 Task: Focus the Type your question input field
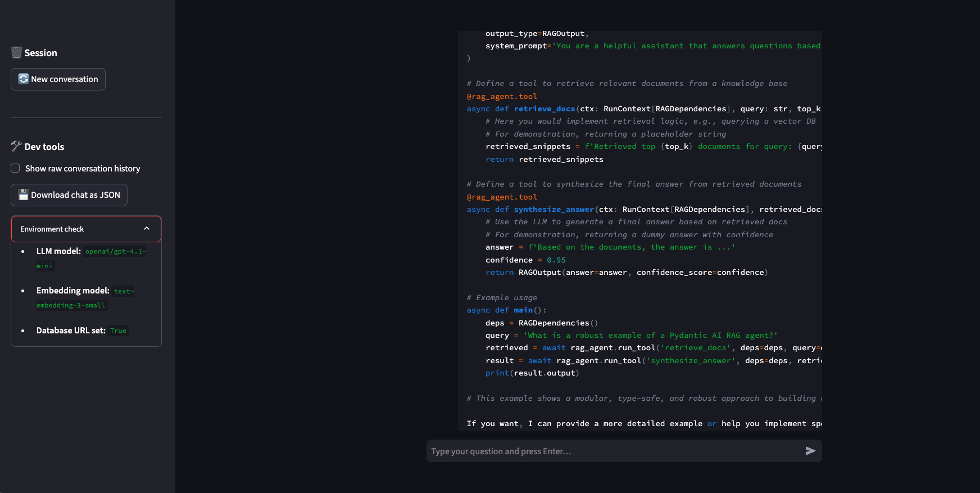pyautogui.click(x=615, y=451)
